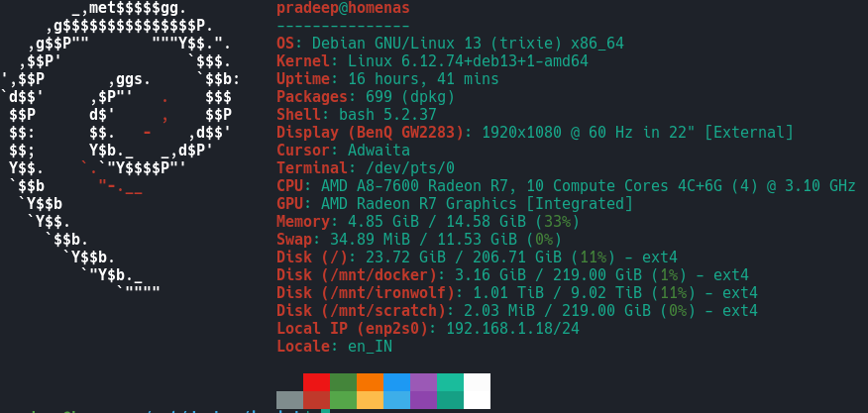Click 'AMD Radeon R7 Graphics [Integrated]' value
868x413 pixels.
click(x=477, y=203)
